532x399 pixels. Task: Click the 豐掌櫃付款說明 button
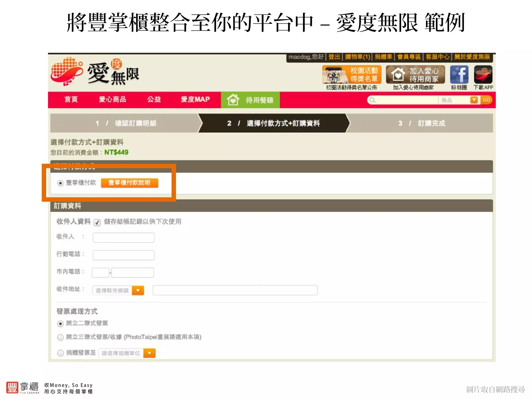[x=129, y=183]
